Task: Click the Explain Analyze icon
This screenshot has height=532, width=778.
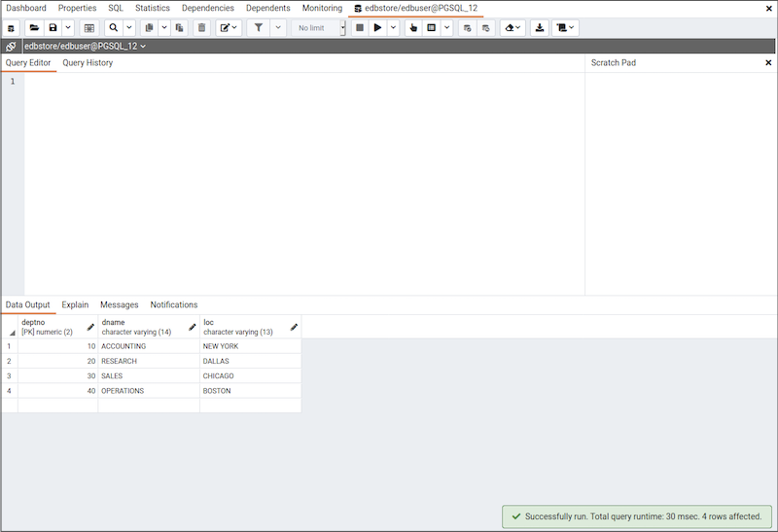Action: point(431,28)
